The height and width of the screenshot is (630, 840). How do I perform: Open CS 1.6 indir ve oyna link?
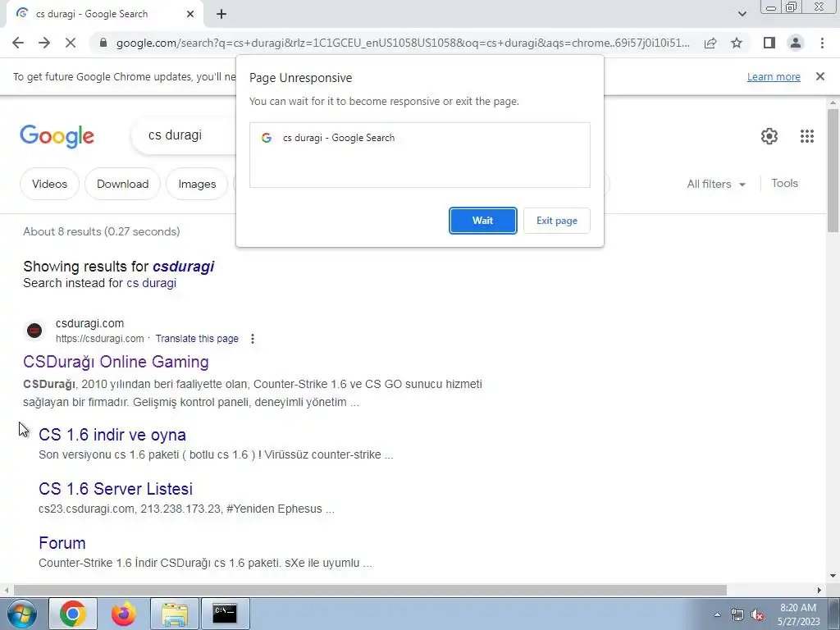pos(112,435)
